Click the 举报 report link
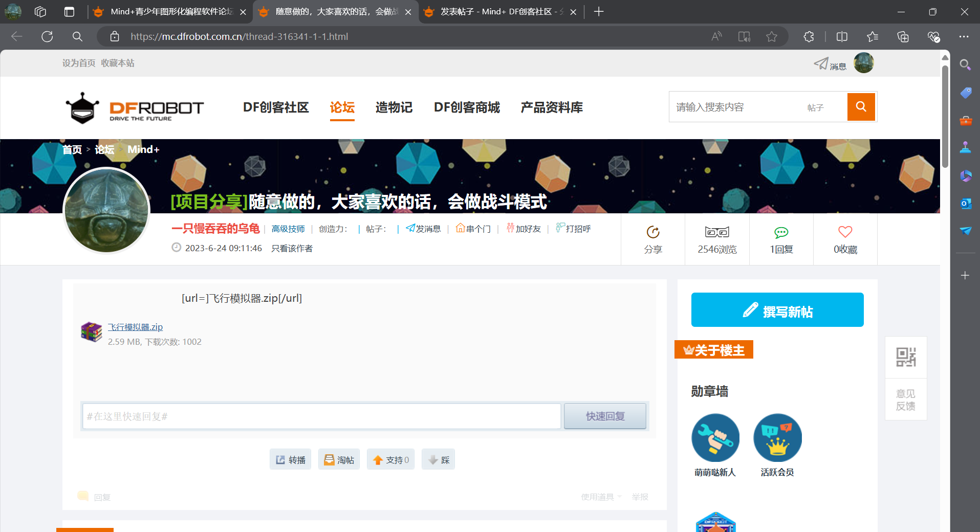980x532 pixels. click(640, 497)
